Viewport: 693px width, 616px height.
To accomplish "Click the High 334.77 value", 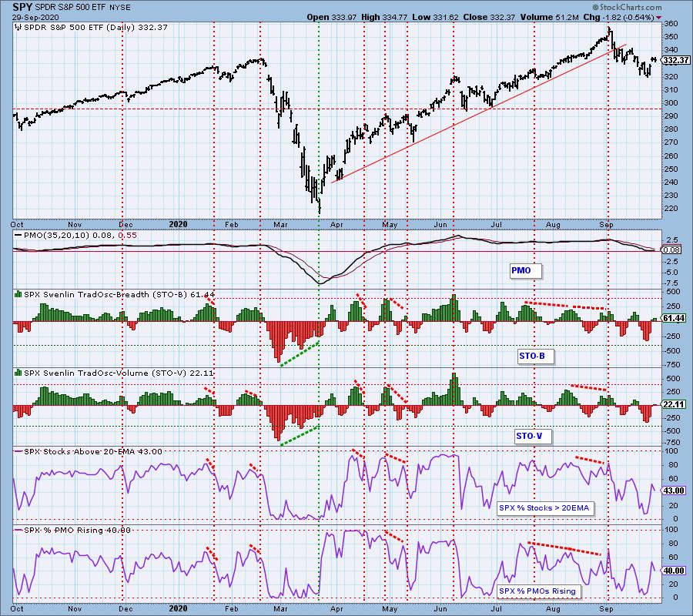I will (384, 17).
